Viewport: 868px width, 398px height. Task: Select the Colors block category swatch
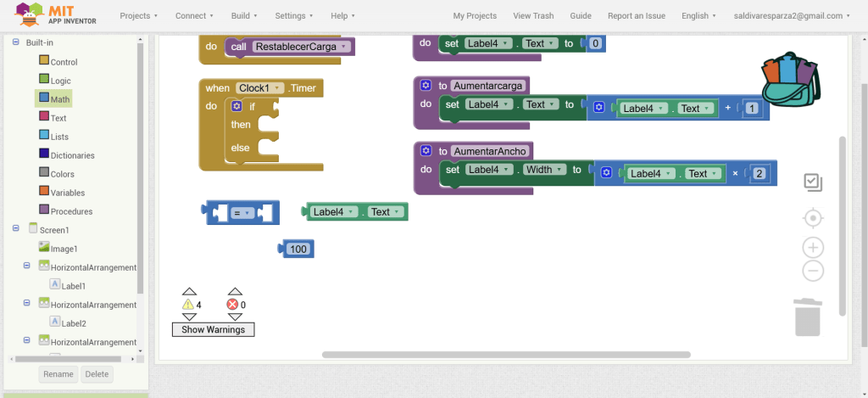(x=44, y=173)
